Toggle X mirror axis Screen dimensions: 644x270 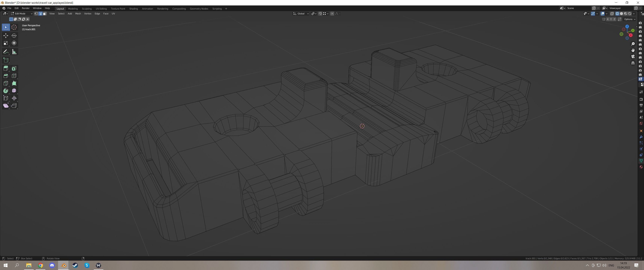click(607, 19)
